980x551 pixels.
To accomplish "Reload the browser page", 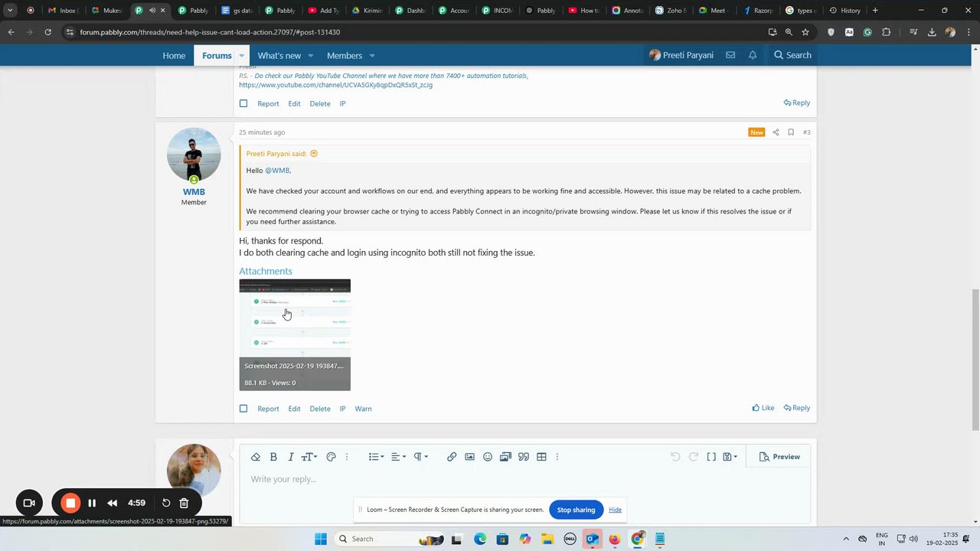I will pyautogui.click(x=48, y=32).
